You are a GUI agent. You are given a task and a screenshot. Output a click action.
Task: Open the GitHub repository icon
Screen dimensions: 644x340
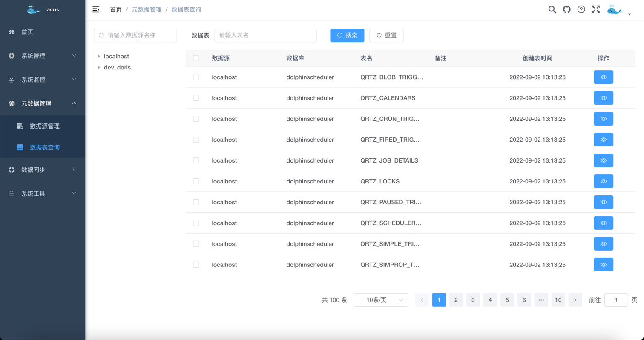tap(566, 9)
